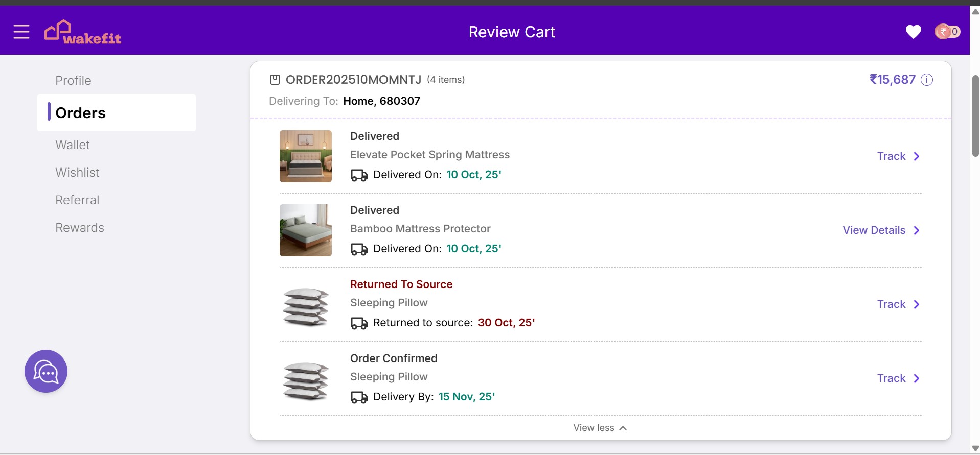The image size is (980, 455).
Task: Open the rupee coin wallet balance
Action: pyautogui.click(x=947, y=32)
